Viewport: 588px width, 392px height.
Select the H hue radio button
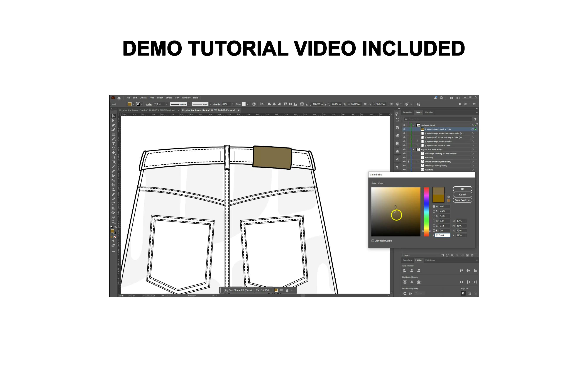pyautogui.click(x=434, y=206)
